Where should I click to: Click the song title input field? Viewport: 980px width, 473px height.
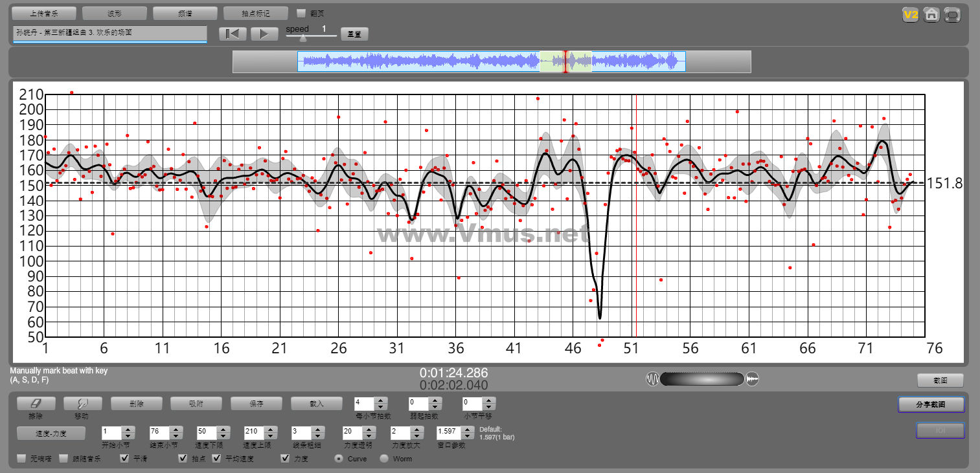(109, 33)
